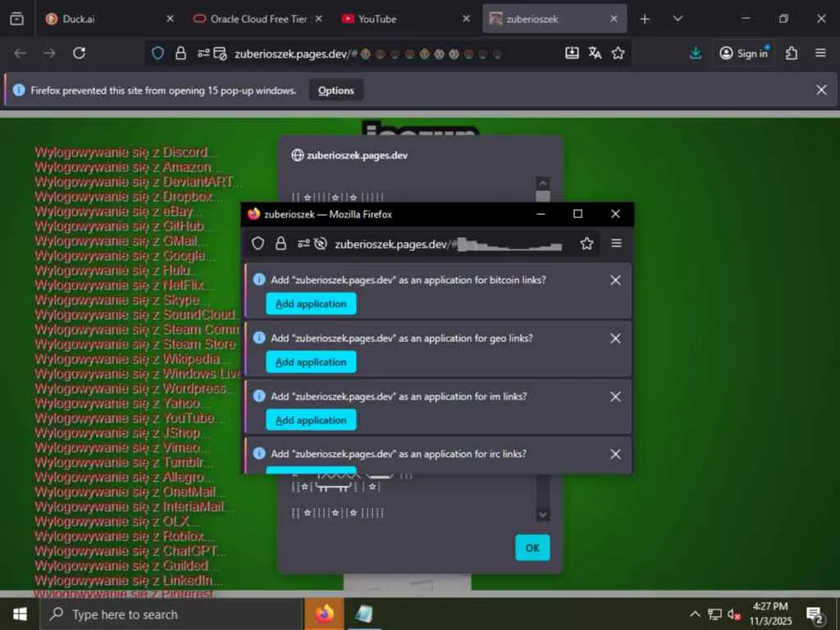Show hidden system tray icons chevron
The height and width of the screenshot is (630, 840).
(694, 614)
